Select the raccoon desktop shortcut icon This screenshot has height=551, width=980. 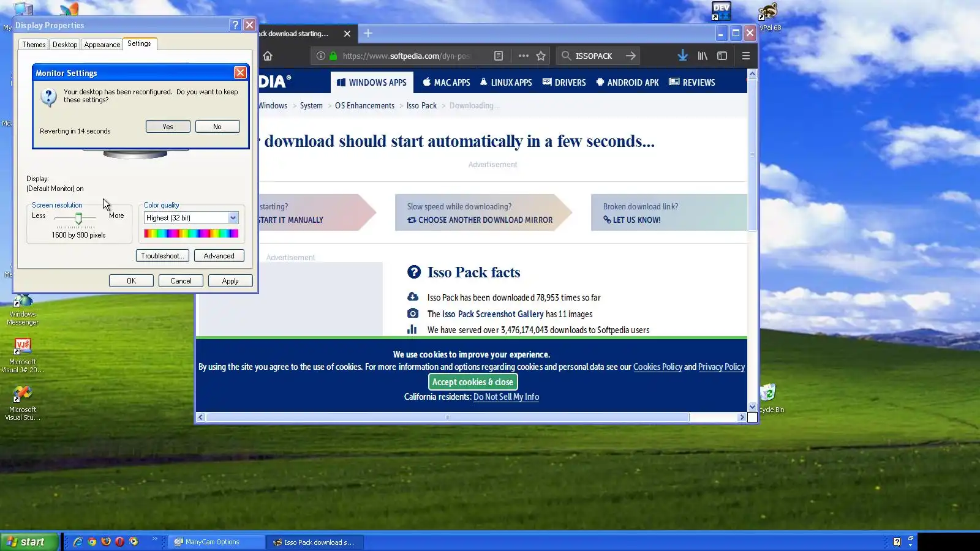(x=767, y=11)
